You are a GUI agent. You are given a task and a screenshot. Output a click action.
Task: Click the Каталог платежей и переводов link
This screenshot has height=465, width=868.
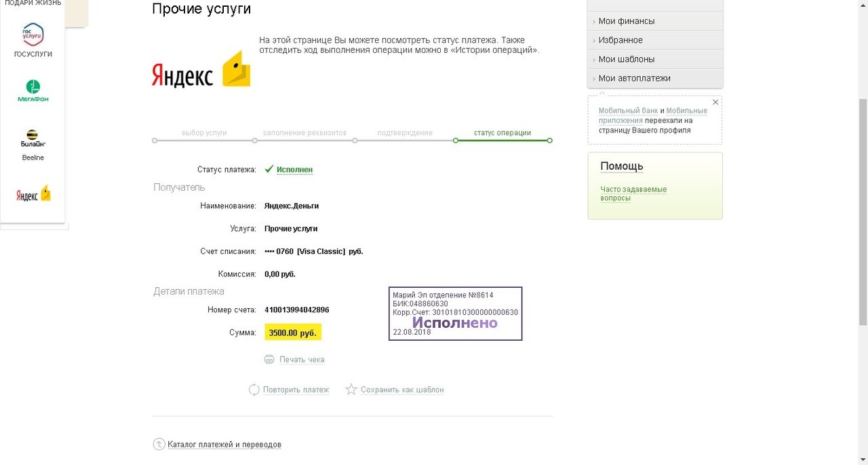[x=224, y=445]
